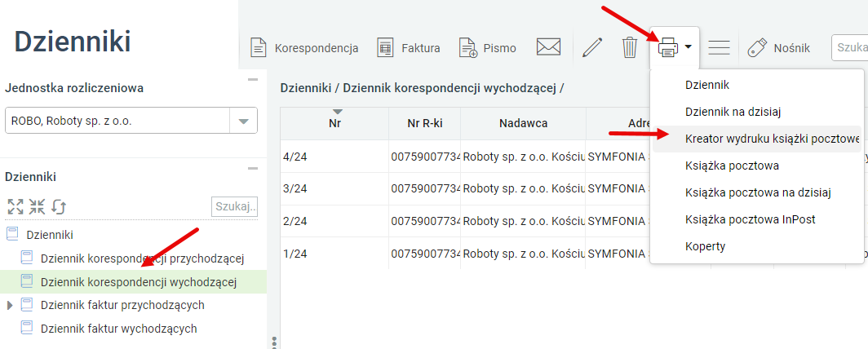Open Kreator wydruku książki pocztowej
The width and height of the screenshot is (868, 349).
pos(757,139)
